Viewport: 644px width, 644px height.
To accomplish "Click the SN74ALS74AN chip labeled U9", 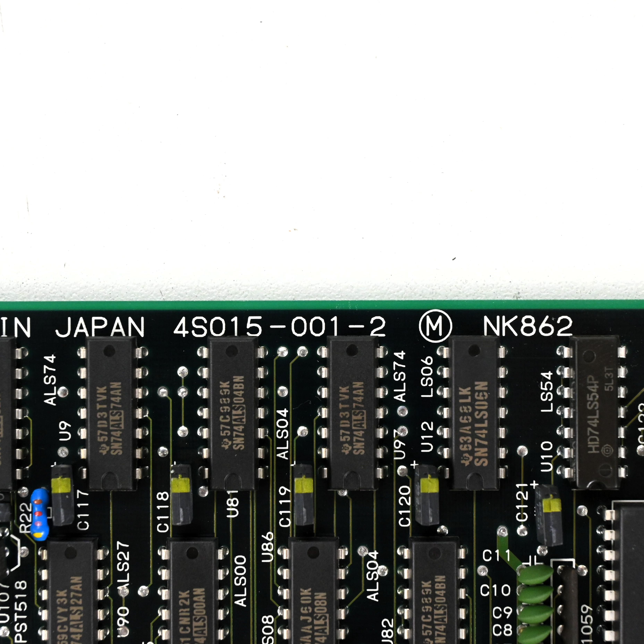I will click(x=112, y=413).
